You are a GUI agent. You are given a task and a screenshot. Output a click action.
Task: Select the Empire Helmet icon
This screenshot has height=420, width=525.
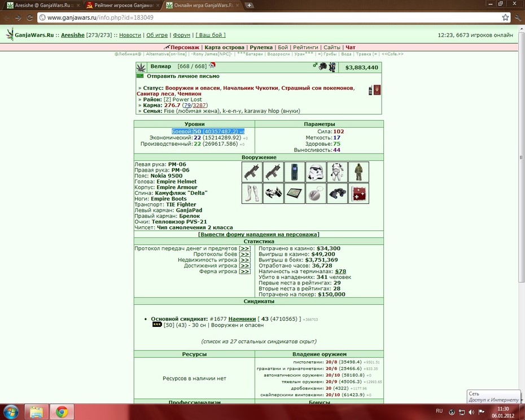coord(316,172)
